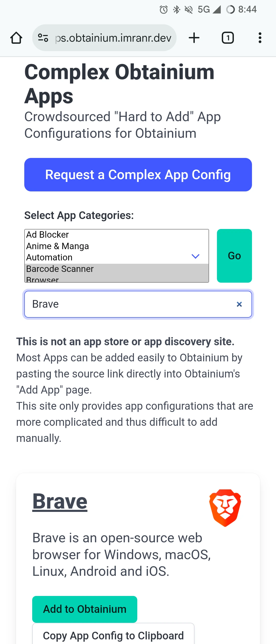Click Request a Complex App Config
Screen dimensions: 276x644
138,175
